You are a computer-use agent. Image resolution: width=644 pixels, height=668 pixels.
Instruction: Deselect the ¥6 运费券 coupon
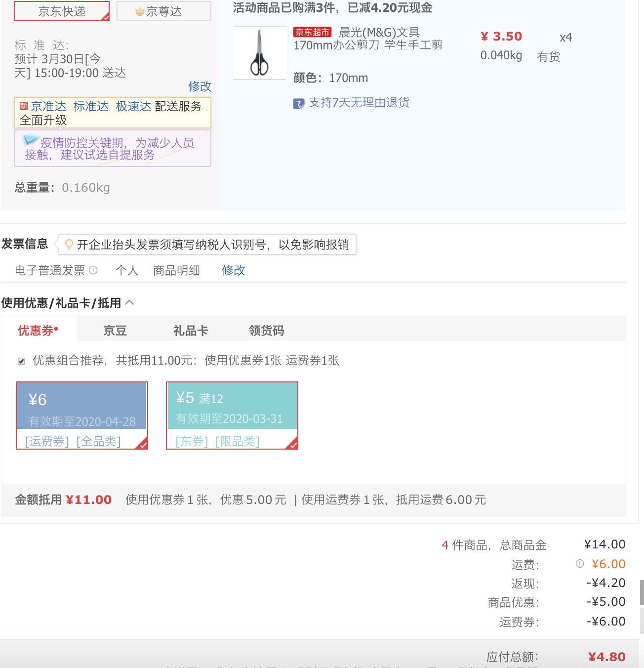[82, 416]
